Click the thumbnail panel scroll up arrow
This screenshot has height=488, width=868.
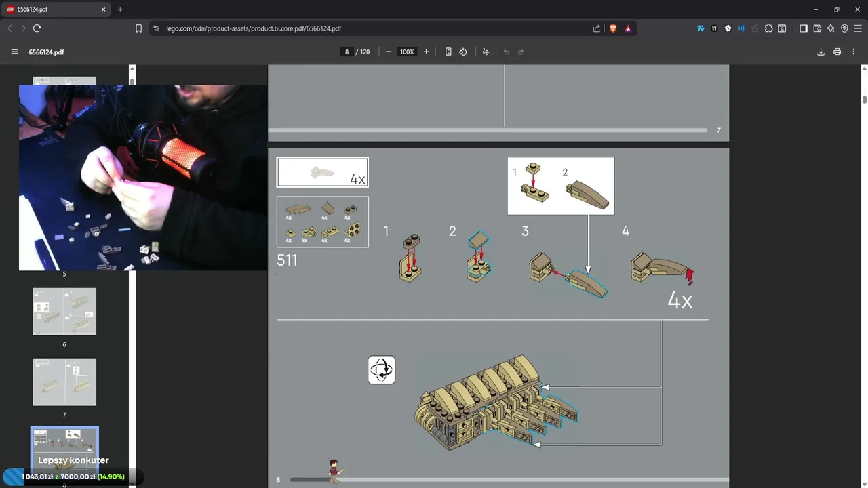click(132, 68)
